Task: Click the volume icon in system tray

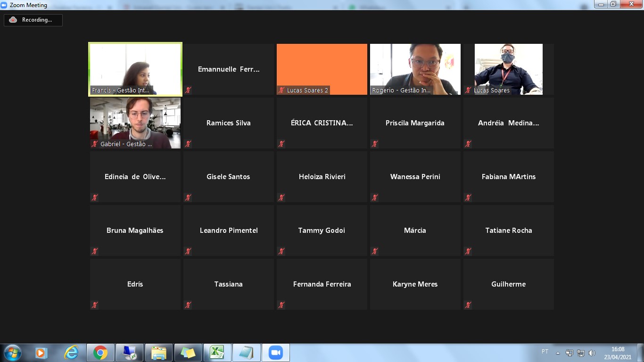Action: pos(592,353)
